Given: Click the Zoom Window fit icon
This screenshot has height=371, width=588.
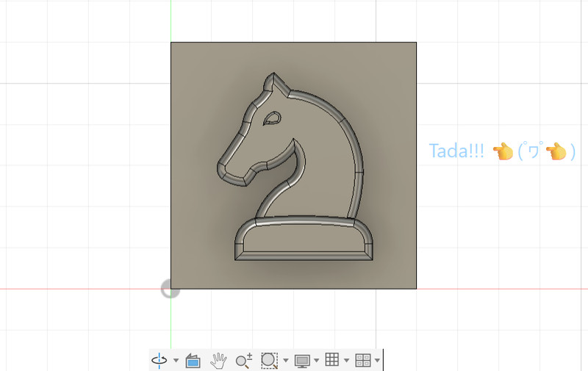Looking at the screenshot, I should point(269,361).
